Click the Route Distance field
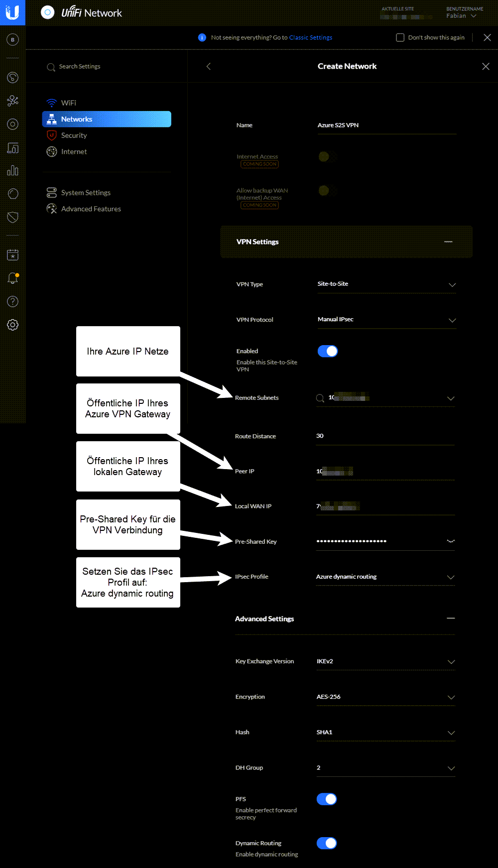This screenshot has width=498, height=868. pyautogui.click(x=385, y=436)
